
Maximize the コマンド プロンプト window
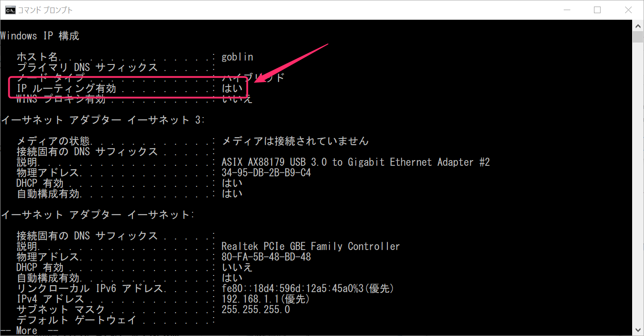597,10
